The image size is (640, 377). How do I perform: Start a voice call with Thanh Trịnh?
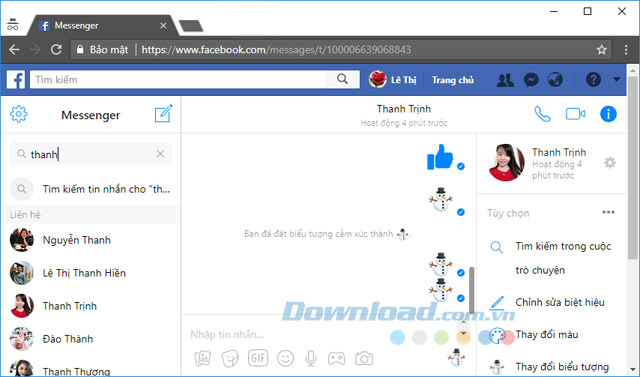point(542,114)
